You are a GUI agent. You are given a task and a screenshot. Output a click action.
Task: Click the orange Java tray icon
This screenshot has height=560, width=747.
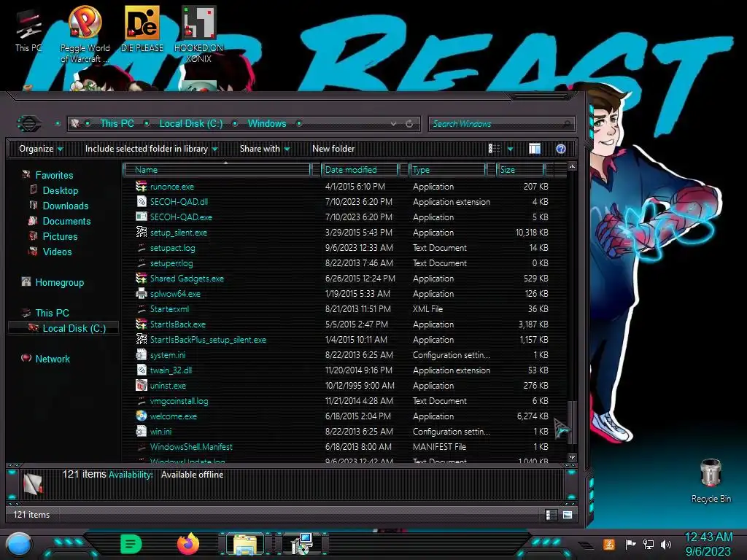point(609,544)
